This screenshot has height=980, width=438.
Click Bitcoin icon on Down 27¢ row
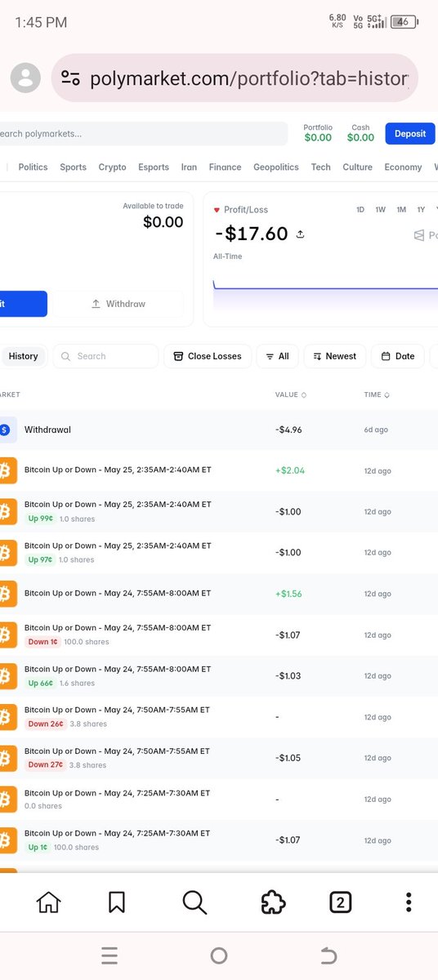(x=7, y=758)
